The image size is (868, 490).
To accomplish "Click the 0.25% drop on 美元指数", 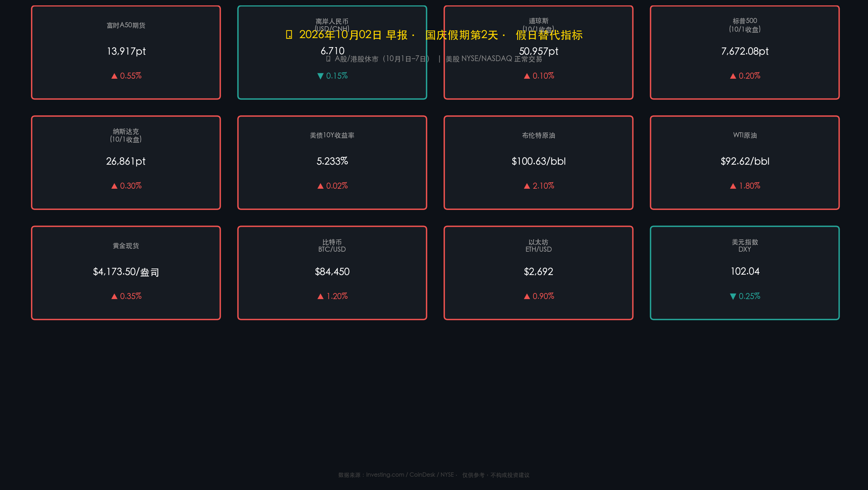I will [x=745, y=296].
